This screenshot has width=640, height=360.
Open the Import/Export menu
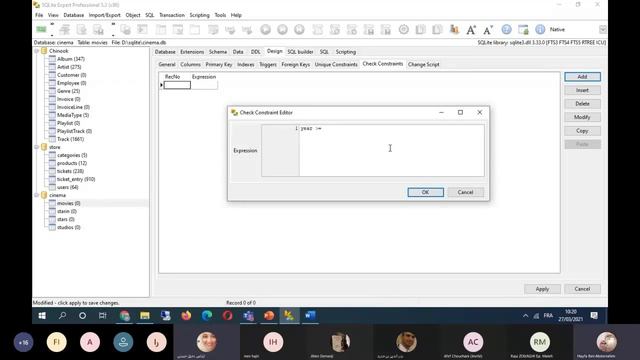pos(104,15)
